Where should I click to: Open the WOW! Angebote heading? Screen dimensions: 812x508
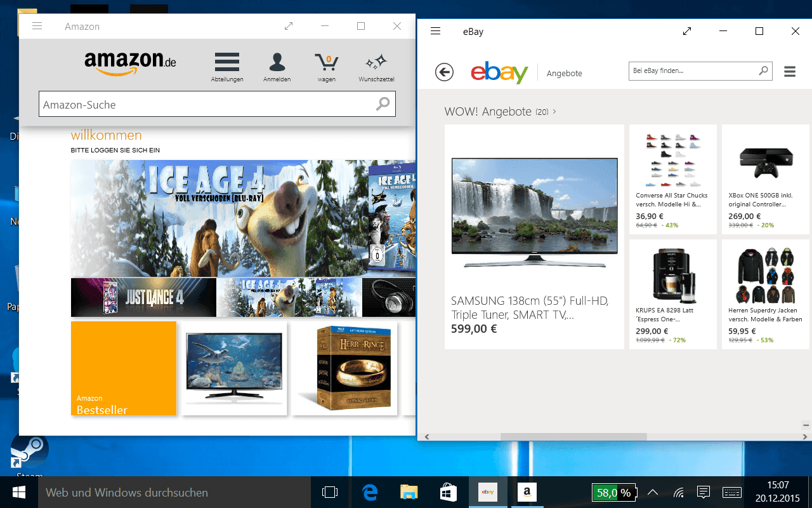click(488, 112)
